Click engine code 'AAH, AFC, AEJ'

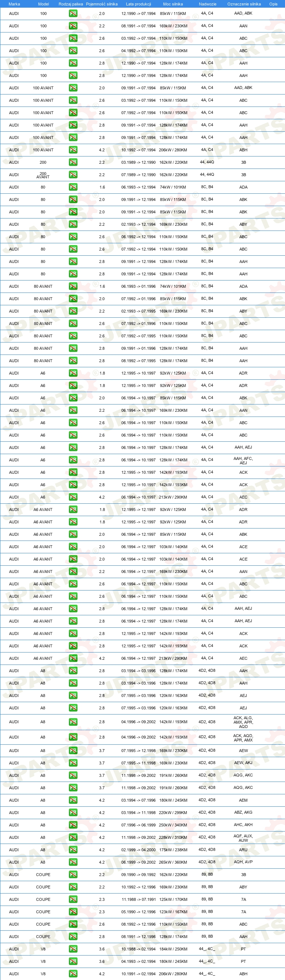point(243,460)
